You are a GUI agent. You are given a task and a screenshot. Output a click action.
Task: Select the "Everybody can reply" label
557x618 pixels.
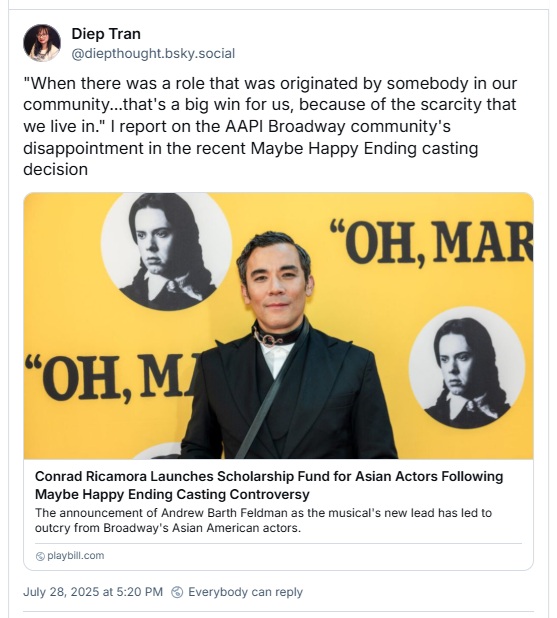[x=245, y=592]
